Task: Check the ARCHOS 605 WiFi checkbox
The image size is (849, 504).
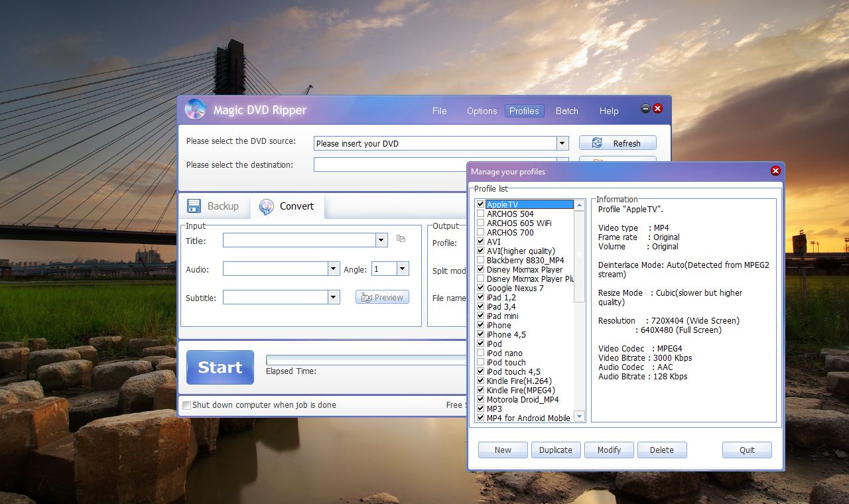Action: (x=481, y=223)
